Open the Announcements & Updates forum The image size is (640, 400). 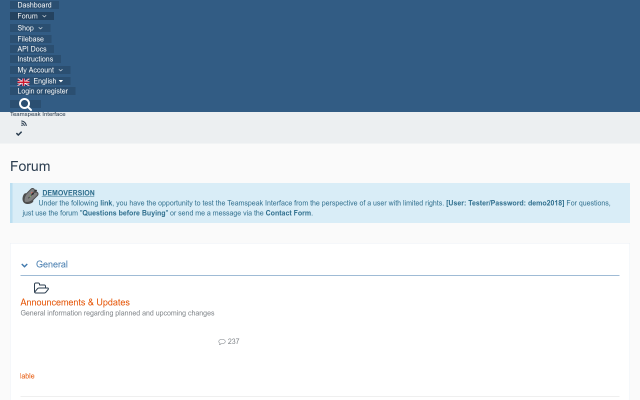tap(75, 302)
